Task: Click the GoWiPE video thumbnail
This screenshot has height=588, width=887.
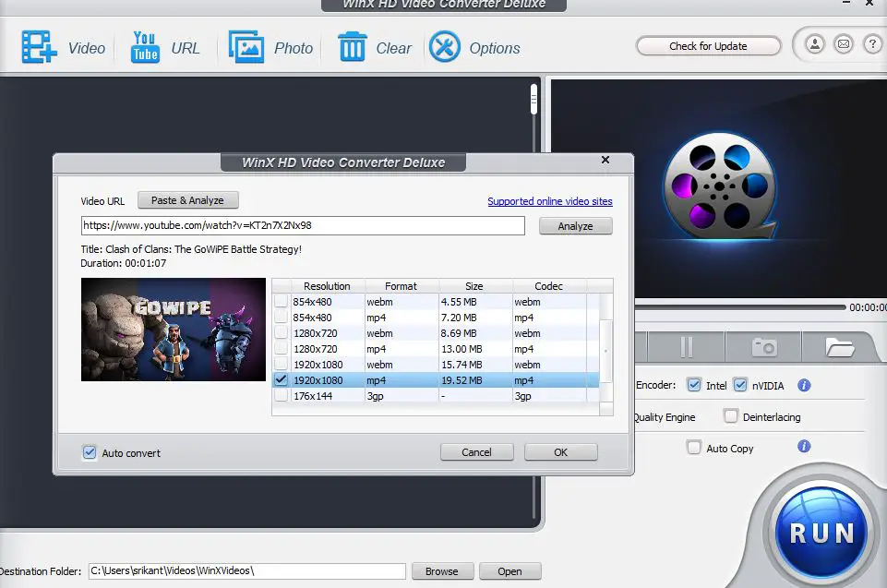Action: 174,330
